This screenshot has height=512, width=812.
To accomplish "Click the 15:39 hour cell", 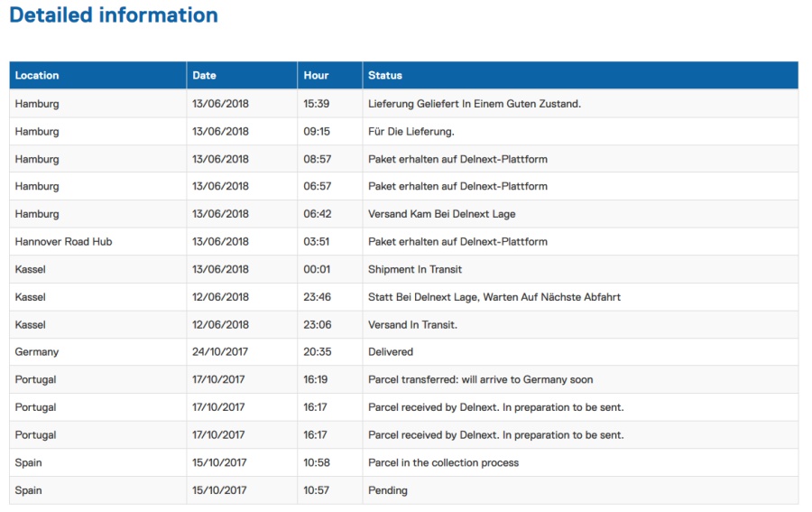I will [x=317, y=104].
